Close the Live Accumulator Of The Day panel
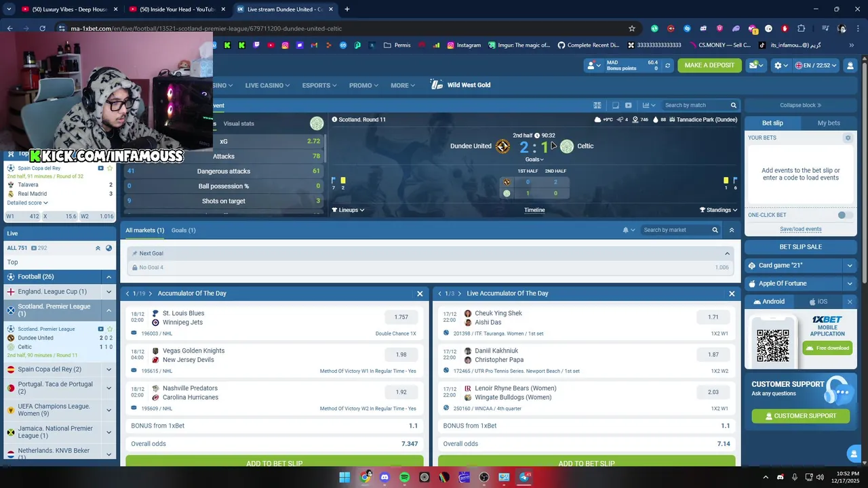868x488 pixels. point(732,293)
